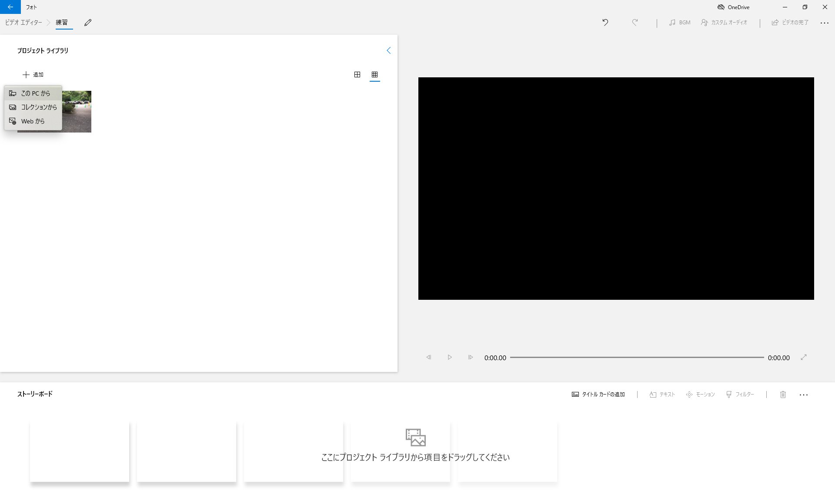
Task: Click タイトル カードの追加
Action: point(598,395)
